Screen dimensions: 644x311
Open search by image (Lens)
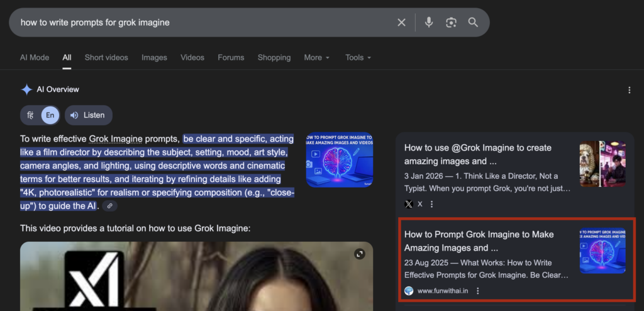click(451, 22)
